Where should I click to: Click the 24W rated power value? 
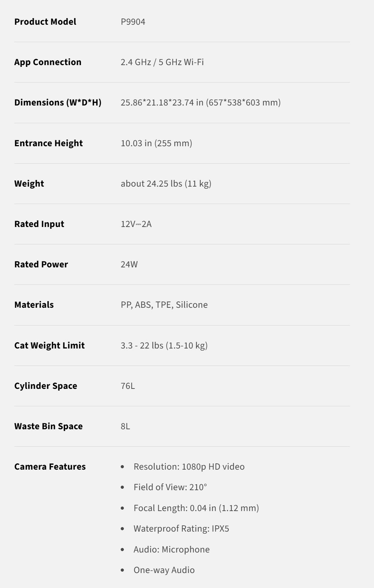point(129,264)
